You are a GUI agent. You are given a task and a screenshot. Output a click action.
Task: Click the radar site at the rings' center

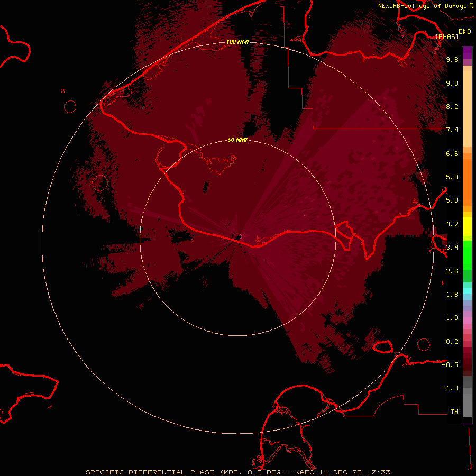(x=237, y=237)
